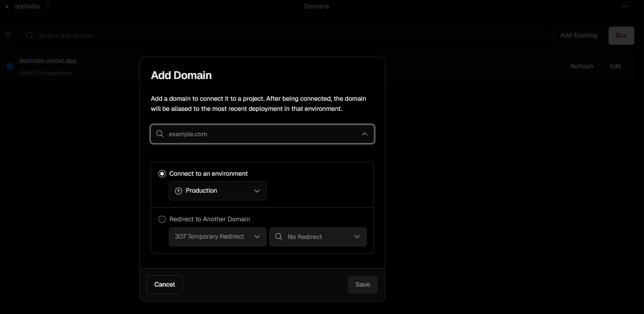Select Redirect to Another Domain radio
The height and width of the screenshot is (314, 644).
[x=162, y=219]
